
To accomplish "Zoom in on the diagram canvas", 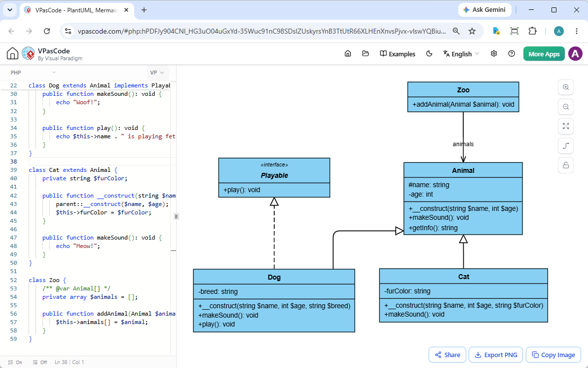I will (x=566, y=87).
